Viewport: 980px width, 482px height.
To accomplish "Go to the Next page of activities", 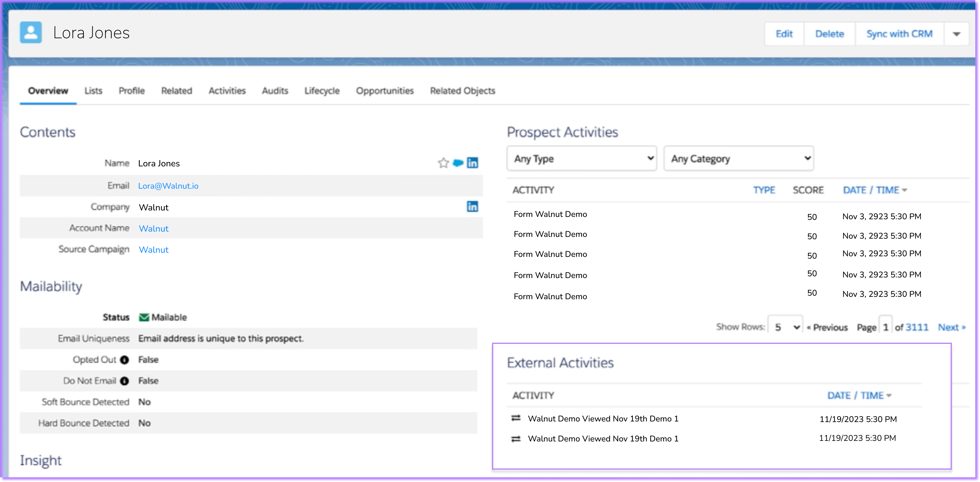I will pyautogui.click(x=952, y=327).
